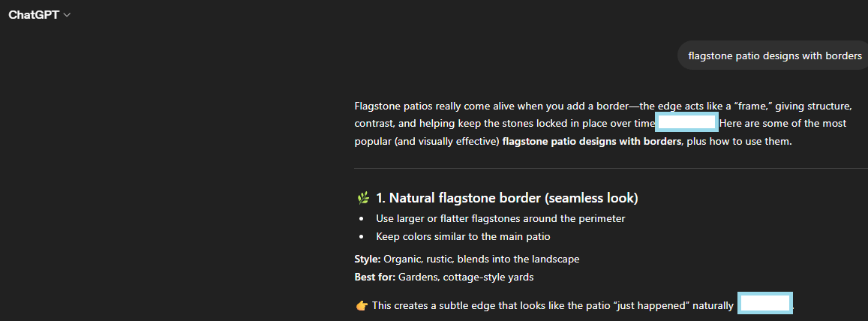Click the intro sentence starting "Flagstone patios really"

[x=450, y=105]
